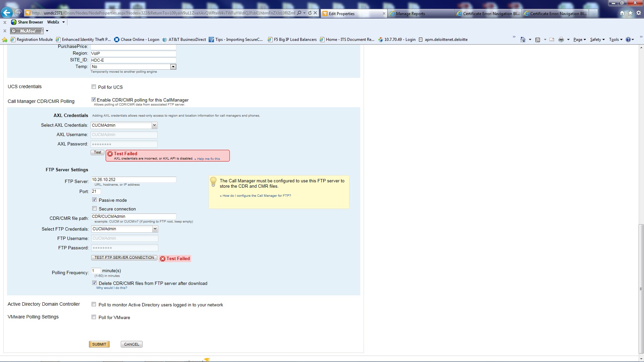
Task: Click the favorites star icon top right
Action: coord(630,13)
